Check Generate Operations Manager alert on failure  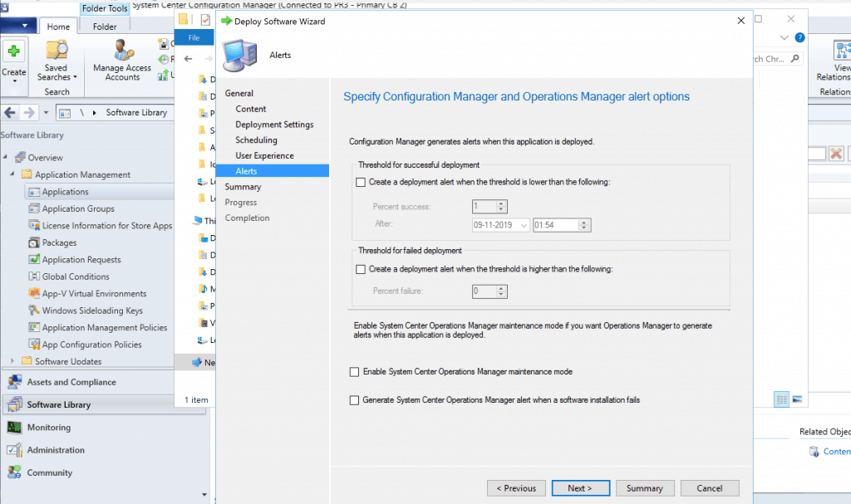click(x=354, y=400)
